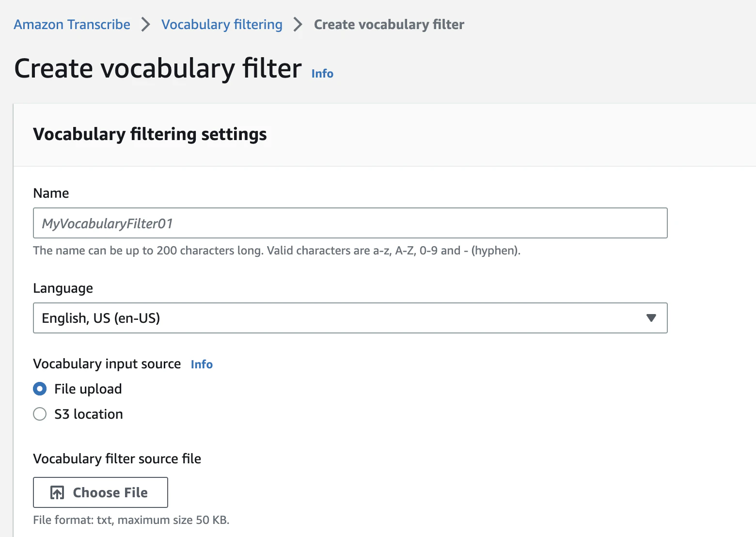
Task: Click the 'Vocabulary filter source file' label
Action: pyautogui.click(x=117, y=458)
